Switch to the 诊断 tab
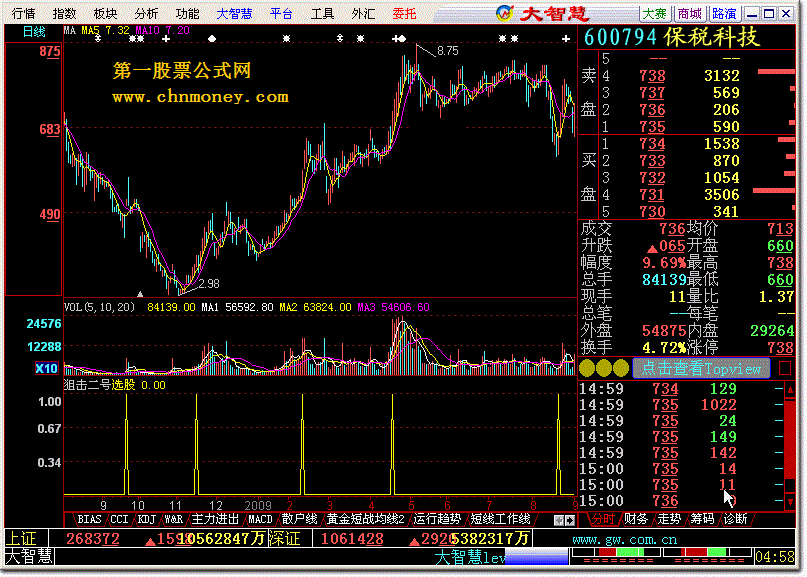 735,519
